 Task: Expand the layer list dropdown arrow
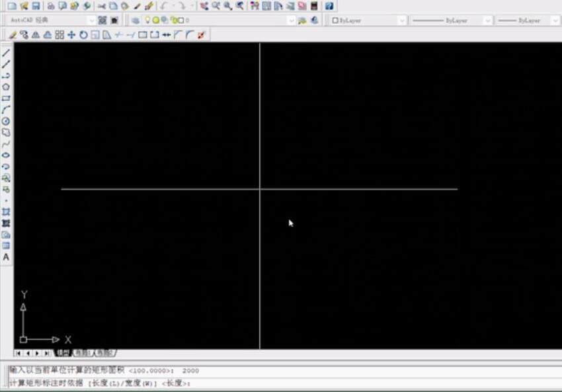pyautogui.click(x=292, y=20)
